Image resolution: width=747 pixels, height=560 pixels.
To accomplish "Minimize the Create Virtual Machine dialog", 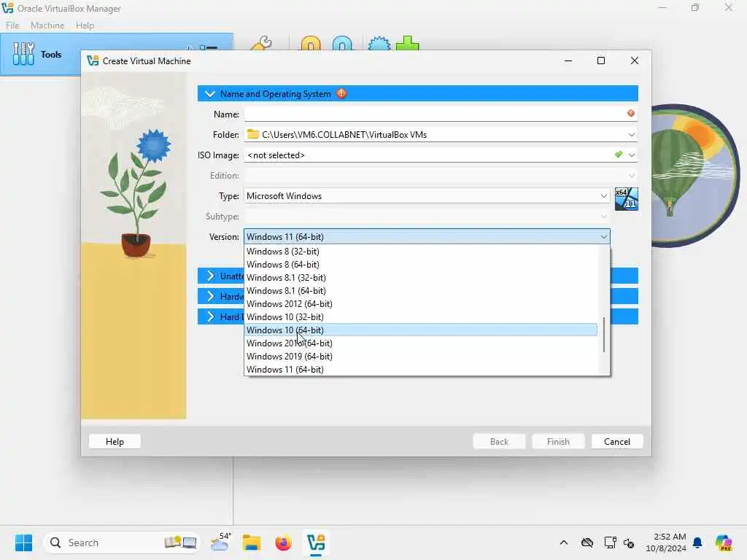I will point(568,61).
